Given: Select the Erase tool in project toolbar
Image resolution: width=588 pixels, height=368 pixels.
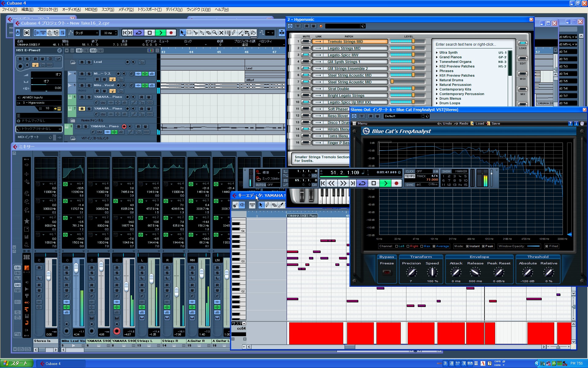Looking at the screenshot, I should coord(208,33).
